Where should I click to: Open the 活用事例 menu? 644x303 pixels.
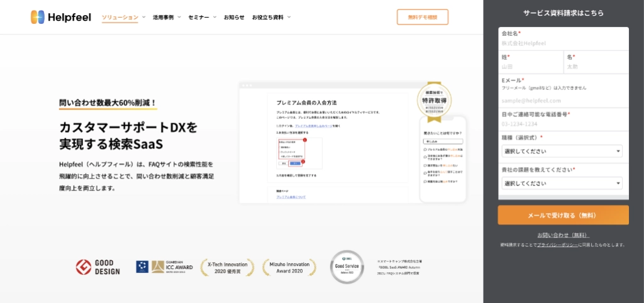163,17
